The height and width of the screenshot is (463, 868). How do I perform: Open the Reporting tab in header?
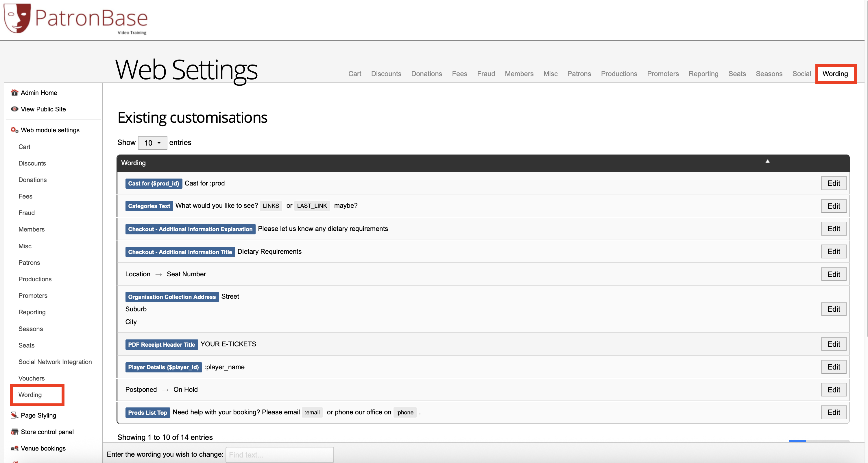(703, 74)
